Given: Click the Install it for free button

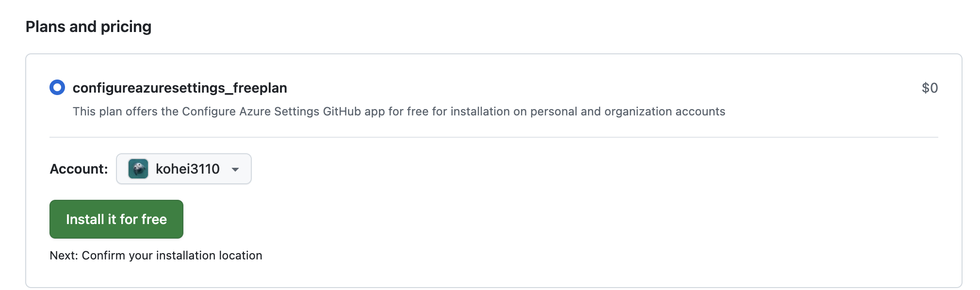Looking at the screenshot, I should [x=116, y=219].
